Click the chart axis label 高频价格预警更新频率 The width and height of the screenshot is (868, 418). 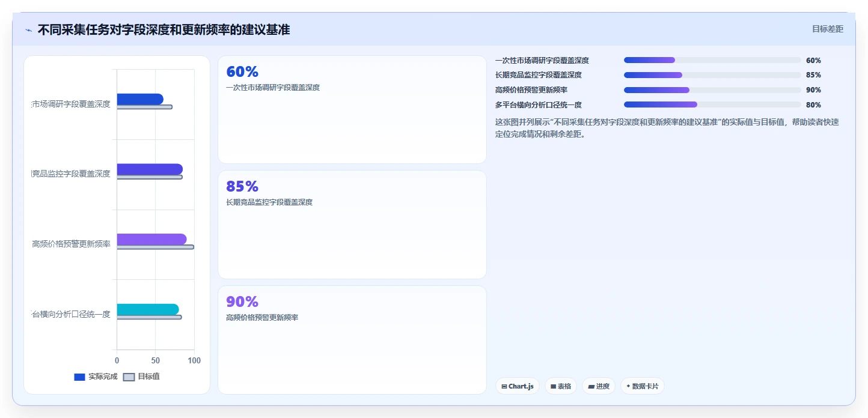[72, 244]
